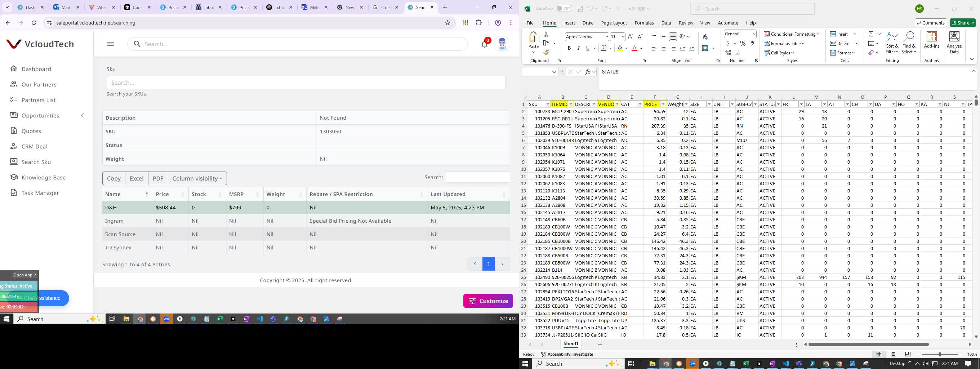Expand the Opportunities sidebar chevron
Viewport: 980px width, 369px height.
(x=83, y=115)
